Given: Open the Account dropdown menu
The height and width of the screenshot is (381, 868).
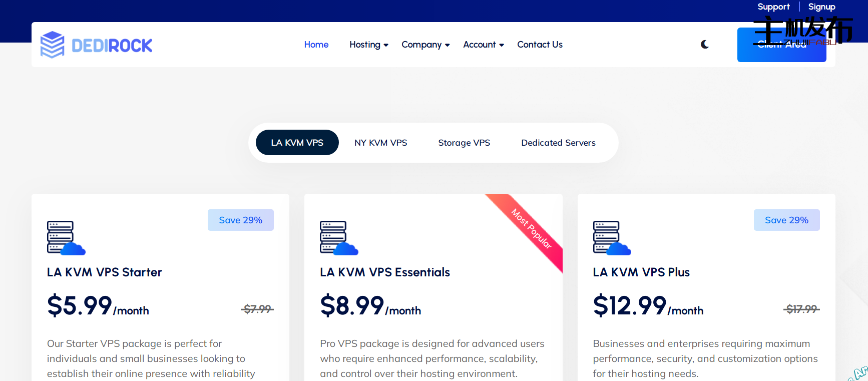Looking at the screenshot, I should [x=483, y=45].
